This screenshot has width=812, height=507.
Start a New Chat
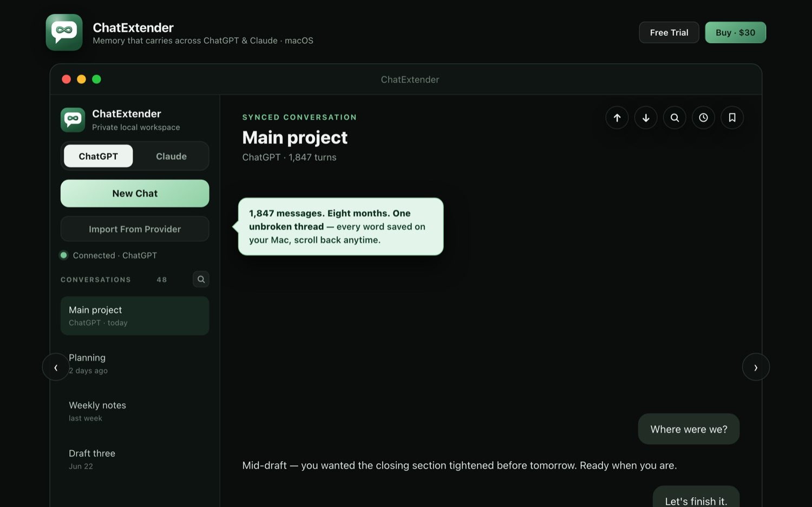pyautogui.click(x=135, y=193)
